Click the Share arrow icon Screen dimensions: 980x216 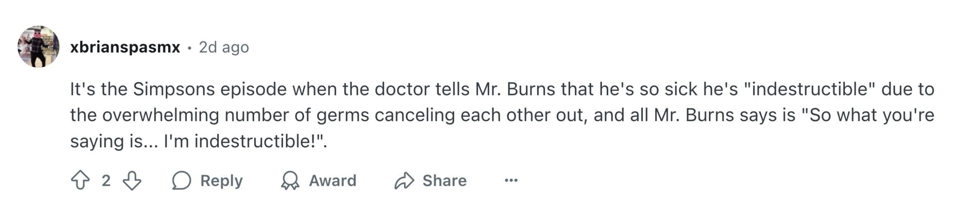coord(404,180)
